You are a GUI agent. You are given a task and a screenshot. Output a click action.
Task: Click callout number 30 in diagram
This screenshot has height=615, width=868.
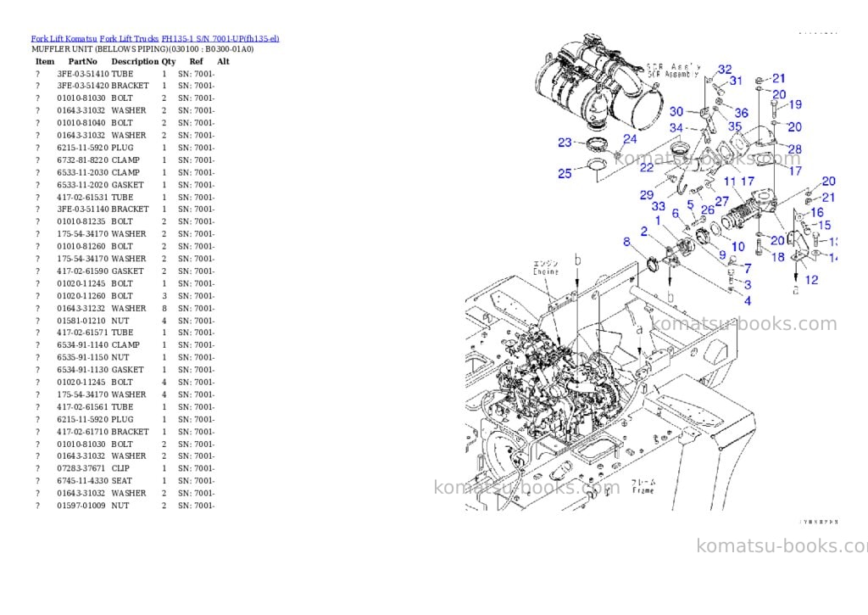[676, 111]
